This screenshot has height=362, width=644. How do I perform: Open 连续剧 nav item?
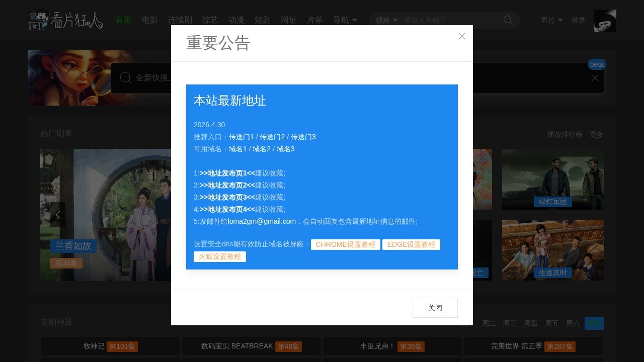(x=180, y=20)
